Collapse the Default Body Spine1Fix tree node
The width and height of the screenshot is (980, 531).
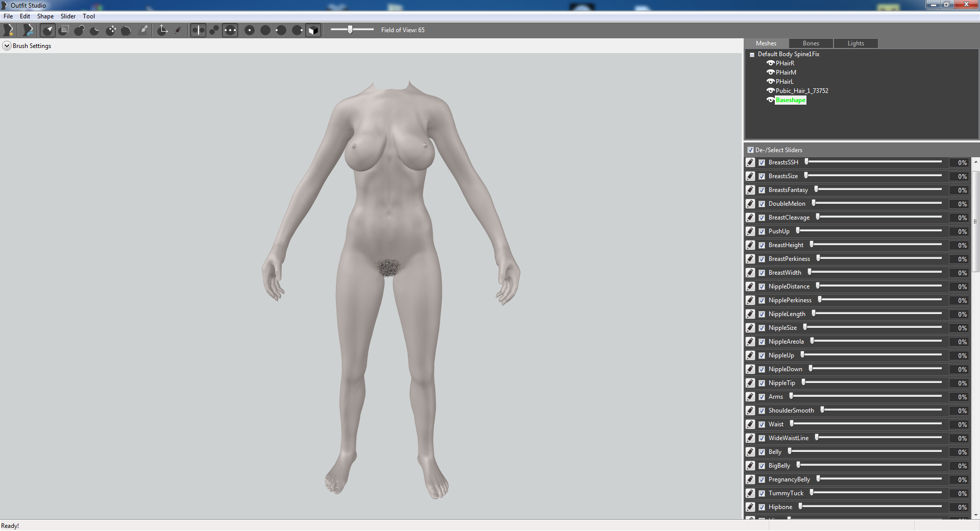(752, 55)
